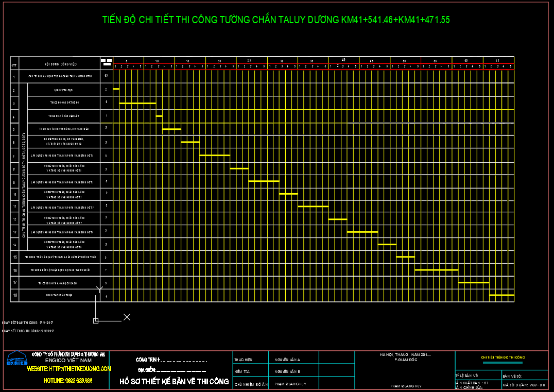The image size is (554, 392).
Task: Select the Gantt bar in row 3
Action: click(x=137, y=103)
